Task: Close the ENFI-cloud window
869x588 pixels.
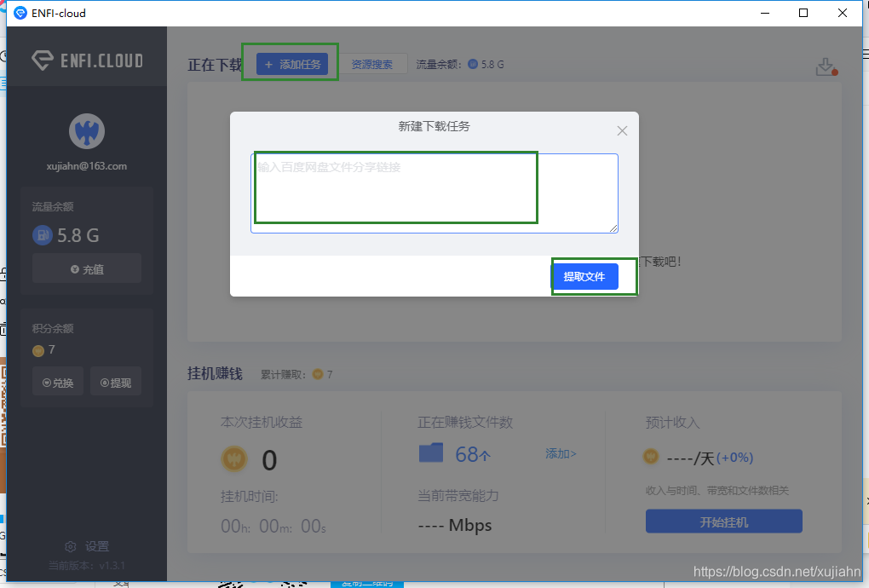Action: pos(843,13)
